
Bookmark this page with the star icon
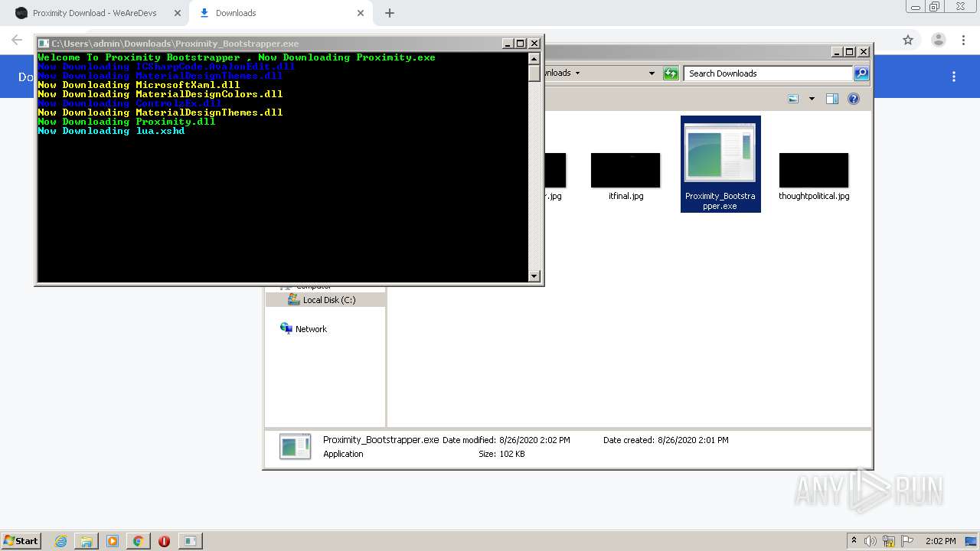[x=908, y=40]
